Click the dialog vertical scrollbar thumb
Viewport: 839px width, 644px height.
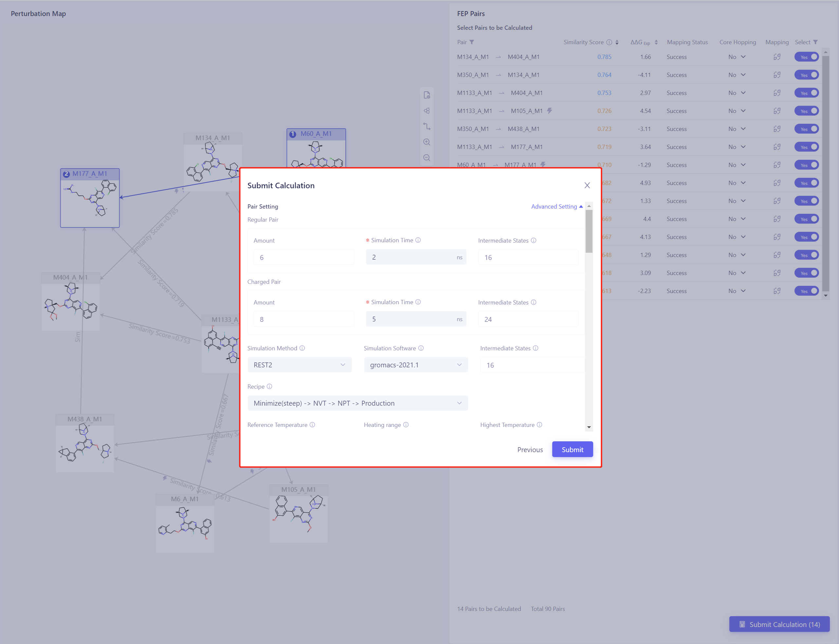[x=589, y=231]
